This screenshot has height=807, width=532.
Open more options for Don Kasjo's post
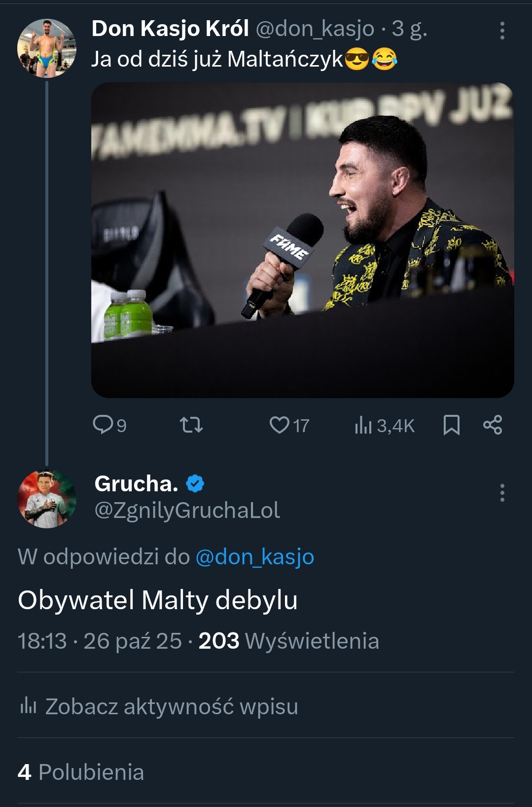pos(502,31)
